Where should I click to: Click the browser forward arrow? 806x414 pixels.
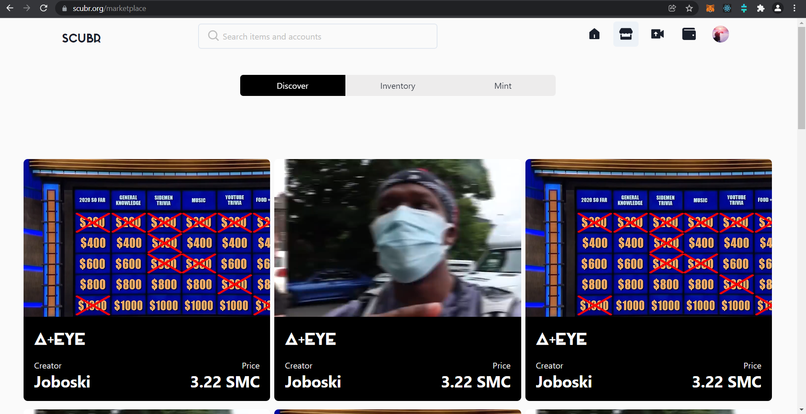pyautogui.click(x=27, y=8)
